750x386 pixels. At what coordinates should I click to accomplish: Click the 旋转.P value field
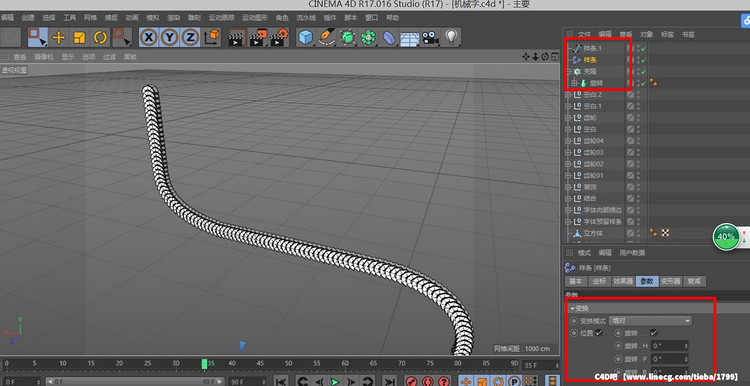[670, 359]
